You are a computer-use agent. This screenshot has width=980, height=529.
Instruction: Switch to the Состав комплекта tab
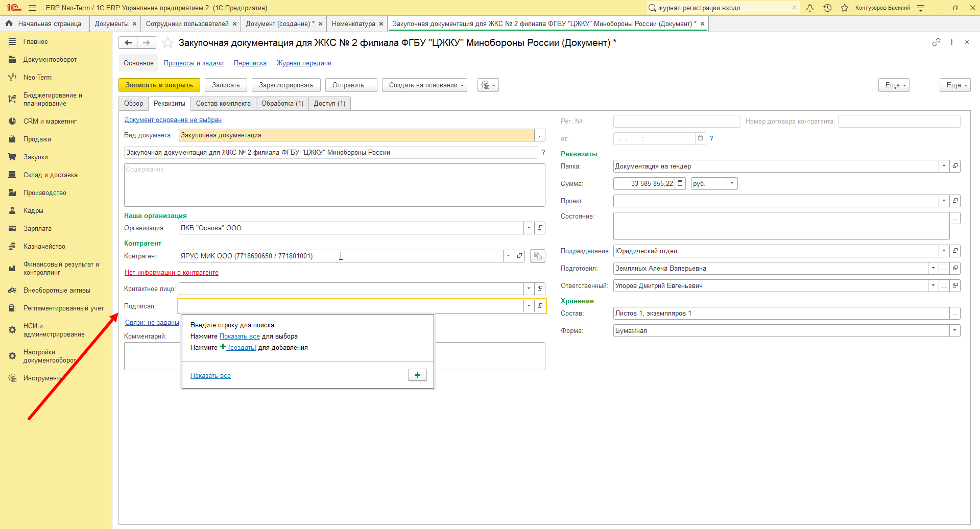223,104
